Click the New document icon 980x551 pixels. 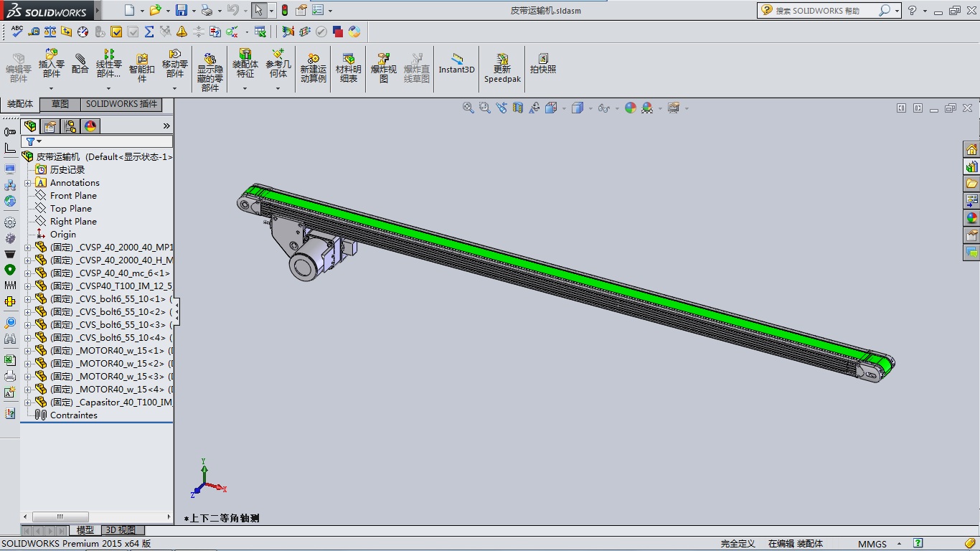point(129,10)
